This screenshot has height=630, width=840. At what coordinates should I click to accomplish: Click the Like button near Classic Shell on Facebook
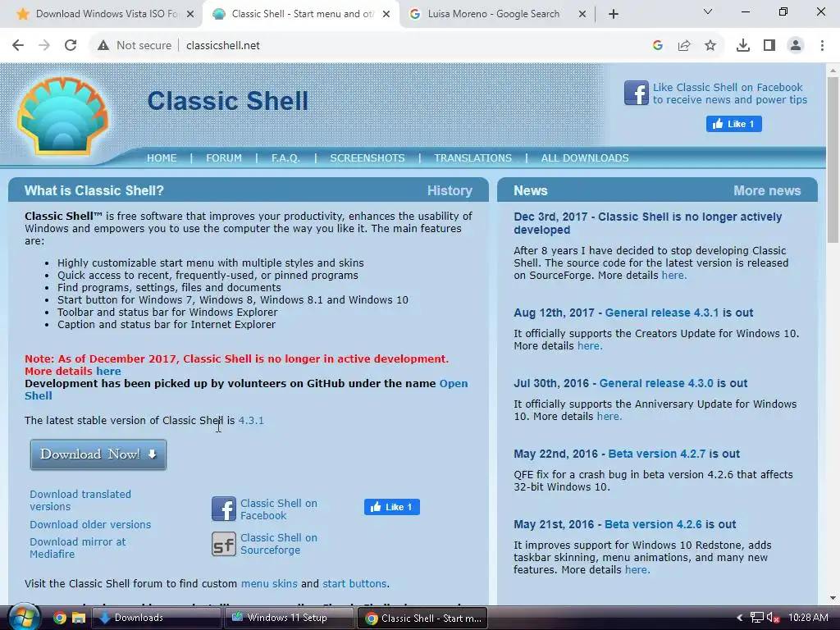(x=391, y=507)
